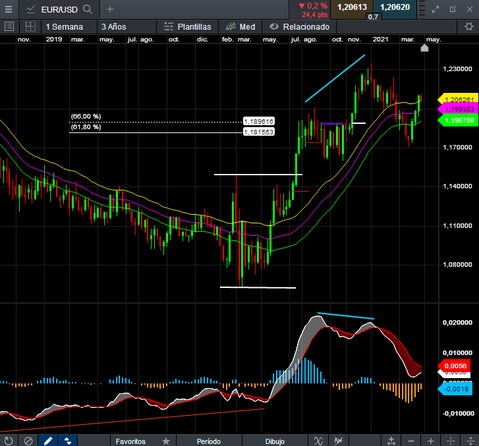479x446 pixels.
Task: Add a new chart tab with plus
Action: tap(110, 9)
